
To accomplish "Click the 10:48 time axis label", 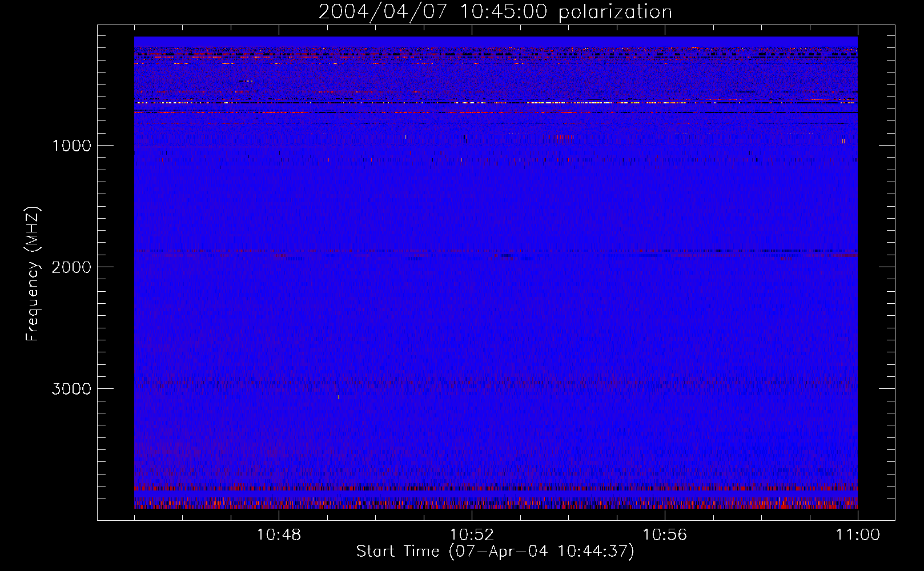I will click(x=279, y=535).
